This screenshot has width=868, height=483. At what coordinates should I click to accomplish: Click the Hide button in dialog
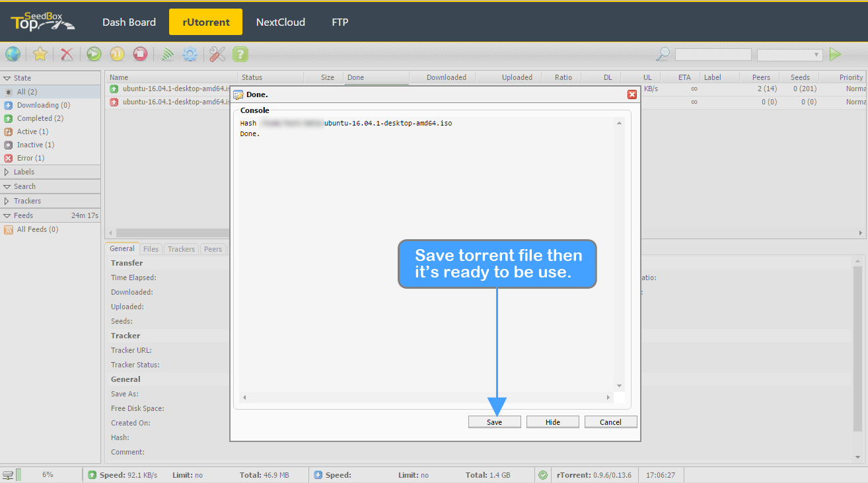click(552, 422)
